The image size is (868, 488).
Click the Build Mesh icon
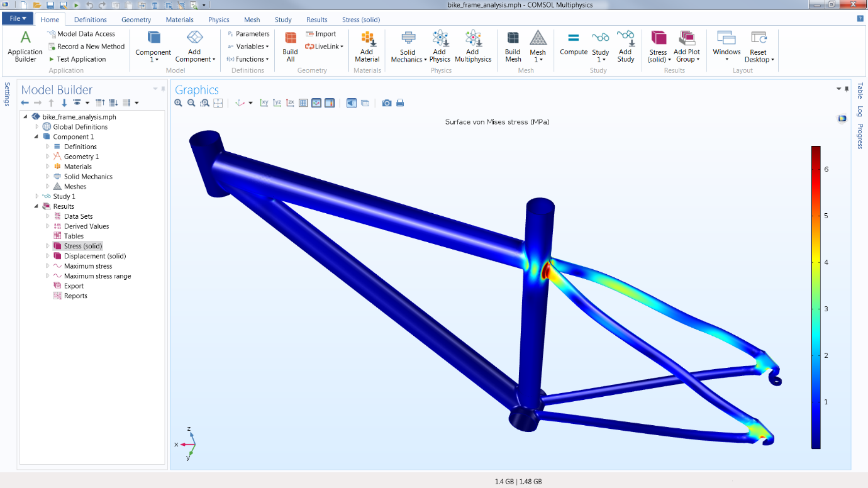[513, 47]
